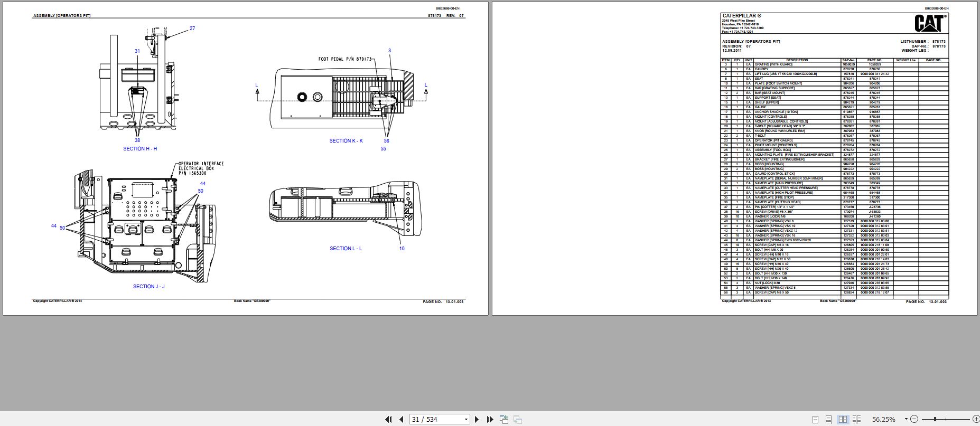Click the SAP-No. column header
This screenshot has height=426, width=980.
click(848, 60)
